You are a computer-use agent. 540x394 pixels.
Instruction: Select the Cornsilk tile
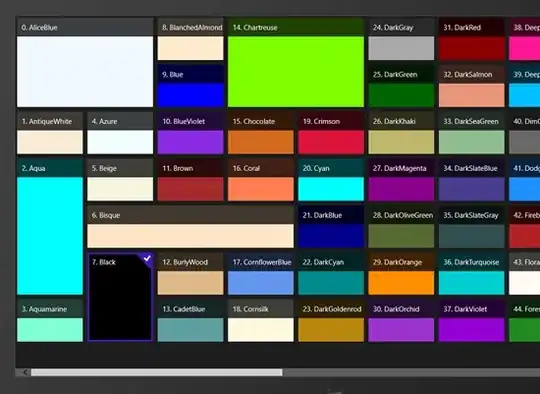coord(261,321)
